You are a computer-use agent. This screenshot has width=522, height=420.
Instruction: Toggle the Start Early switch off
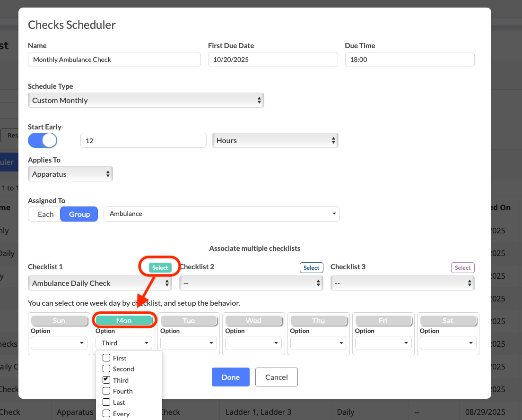pos(43,140)
